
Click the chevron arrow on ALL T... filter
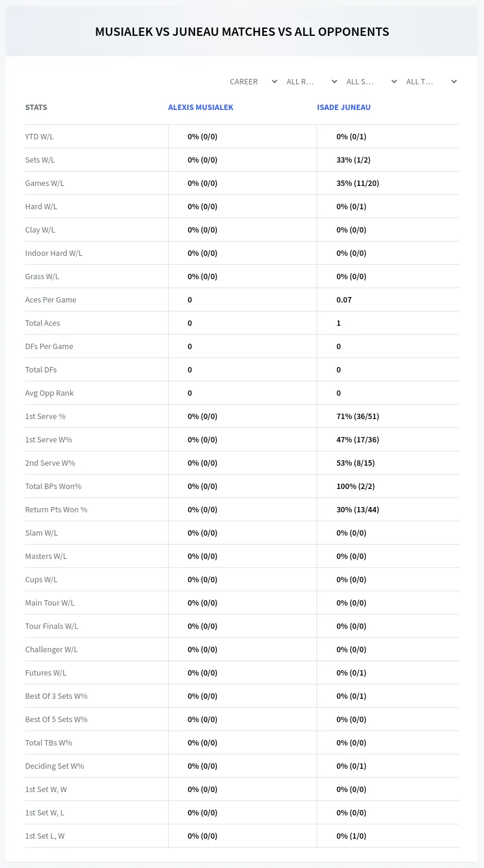pos(453,81)
